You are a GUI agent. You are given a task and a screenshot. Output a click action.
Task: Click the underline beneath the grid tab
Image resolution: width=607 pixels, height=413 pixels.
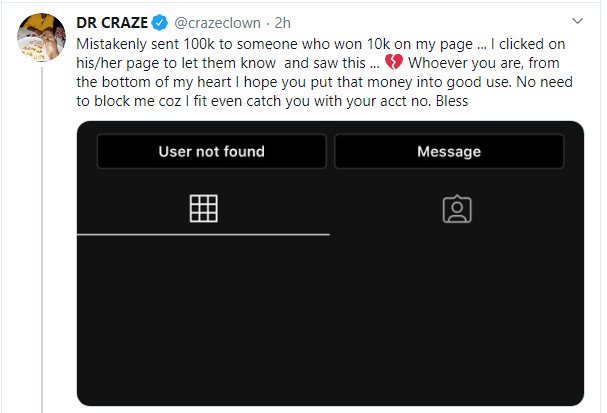click(203, 234)
